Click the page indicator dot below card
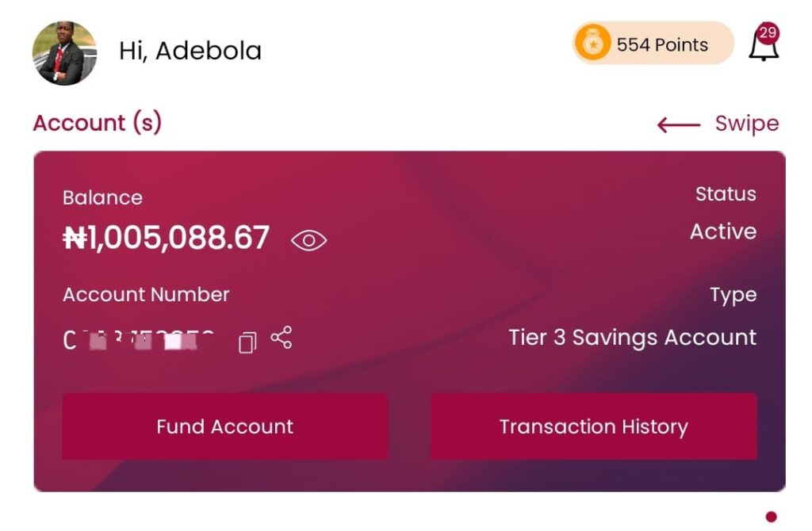812x531 pixels. click(771, 517)
